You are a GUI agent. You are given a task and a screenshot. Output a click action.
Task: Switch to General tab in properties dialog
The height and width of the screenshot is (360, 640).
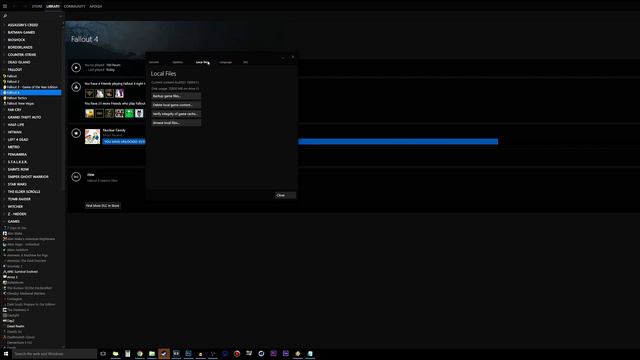click(x=154, y=62)
